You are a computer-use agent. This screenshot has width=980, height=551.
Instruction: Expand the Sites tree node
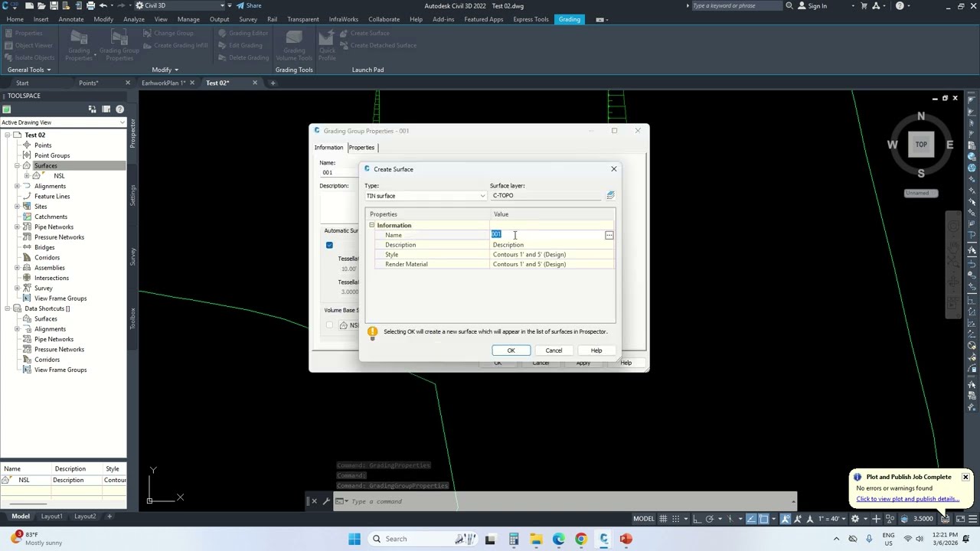[17, 207]
